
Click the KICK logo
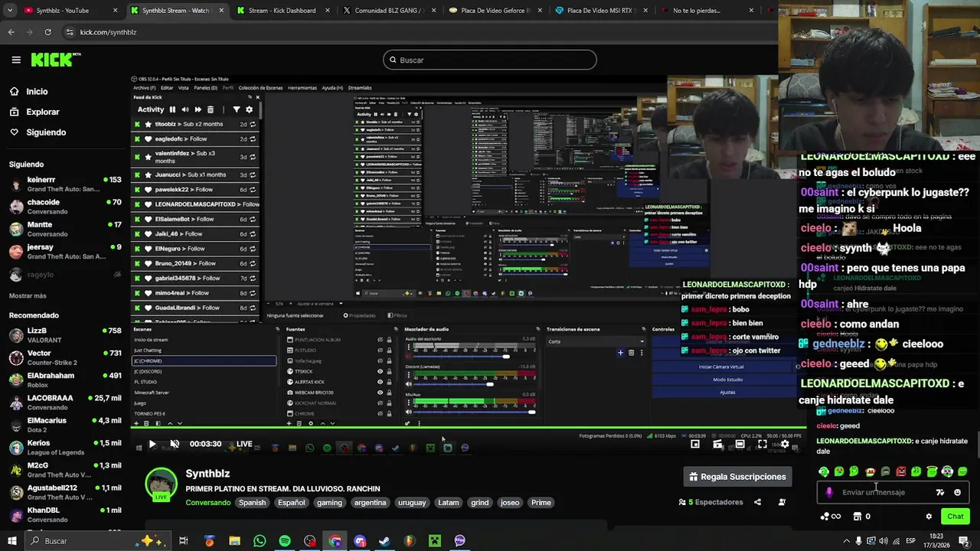pos(55,60)
